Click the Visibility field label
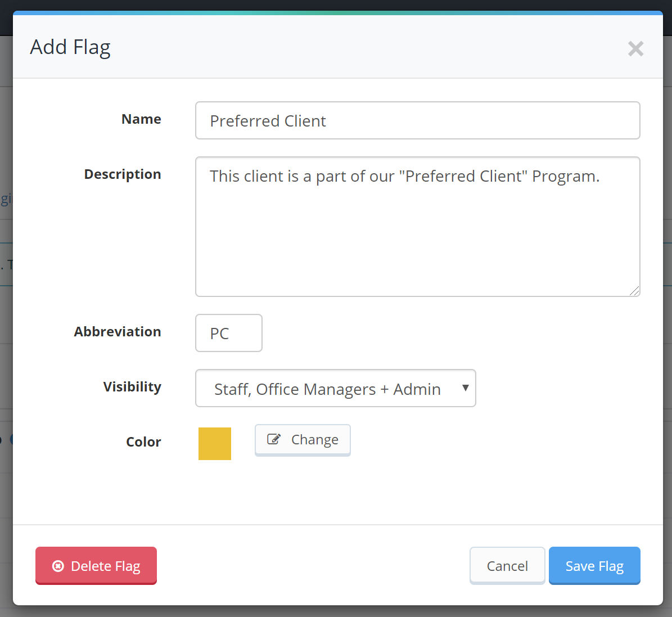672x617 pixels. point(132,387)
